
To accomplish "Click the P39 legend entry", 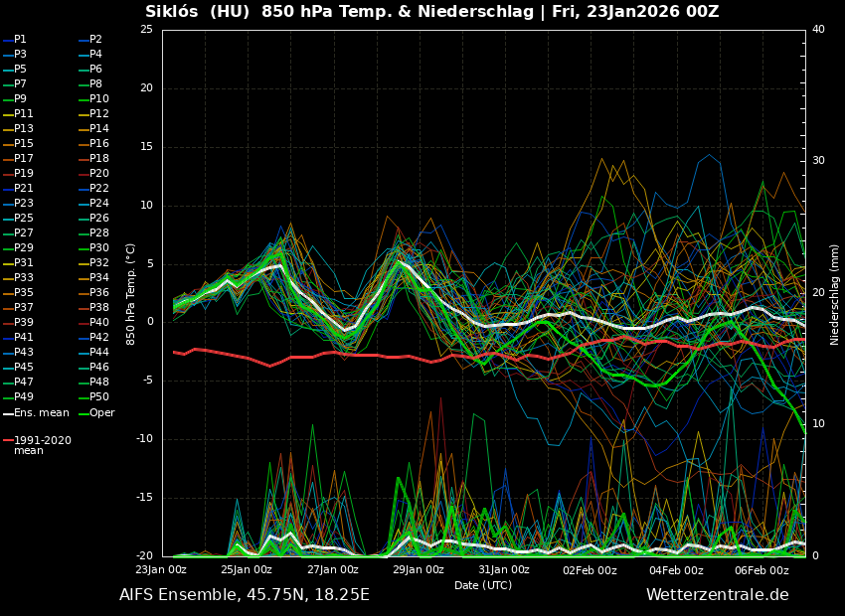I will click(x=24, y=323).
